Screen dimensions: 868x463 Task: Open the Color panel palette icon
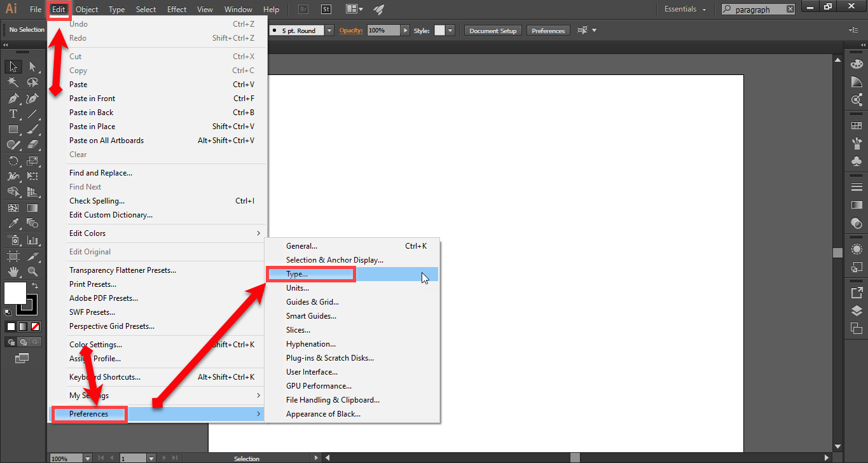click(x=857, y=64)
